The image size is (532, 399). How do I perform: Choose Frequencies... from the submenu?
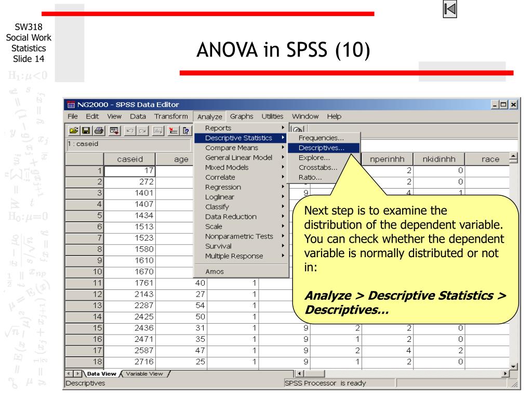[x=323, y=138]
